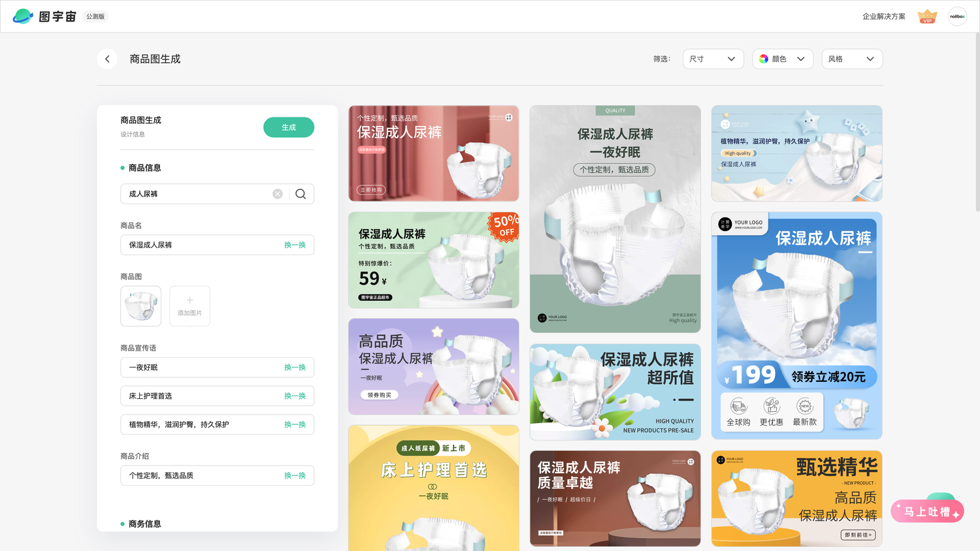Click the 设计信息 subtitle
The height and width of the screenshot is (551, 980).
coord(133,134)
